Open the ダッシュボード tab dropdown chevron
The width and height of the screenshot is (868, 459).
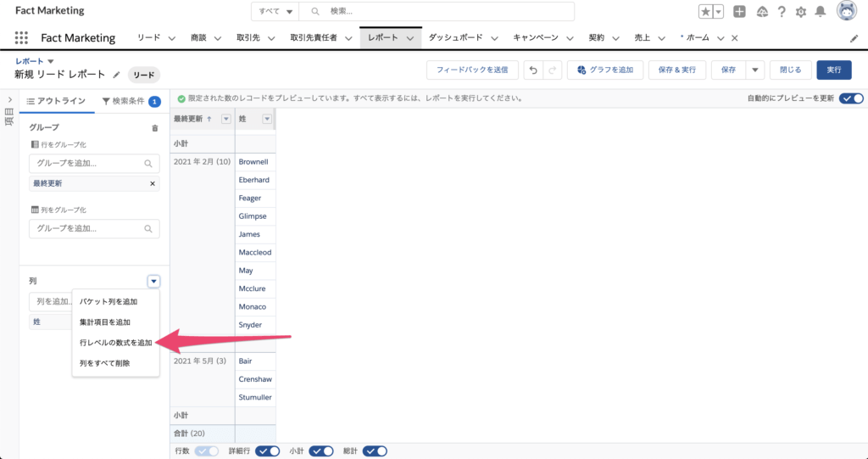(494, 38)
